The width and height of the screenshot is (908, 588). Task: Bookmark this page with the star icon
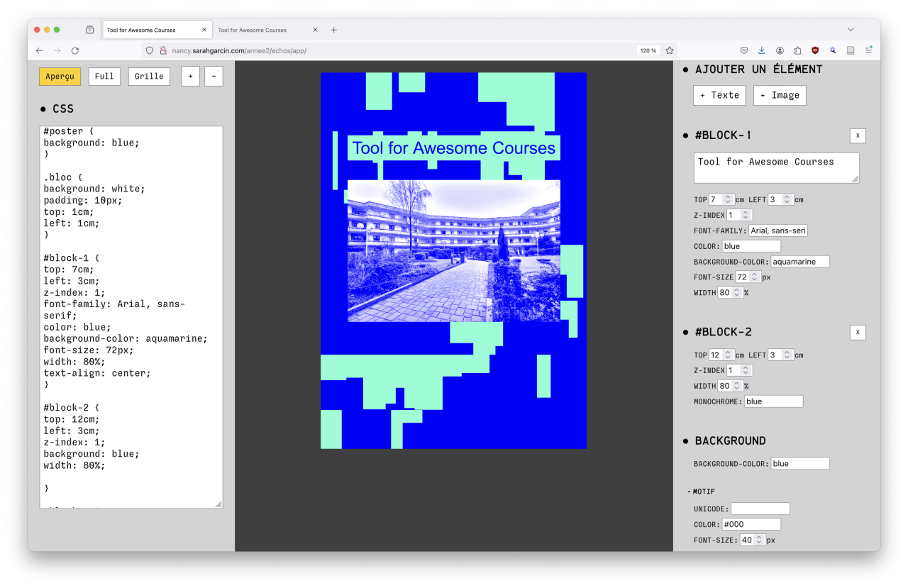tap(669, 50)
